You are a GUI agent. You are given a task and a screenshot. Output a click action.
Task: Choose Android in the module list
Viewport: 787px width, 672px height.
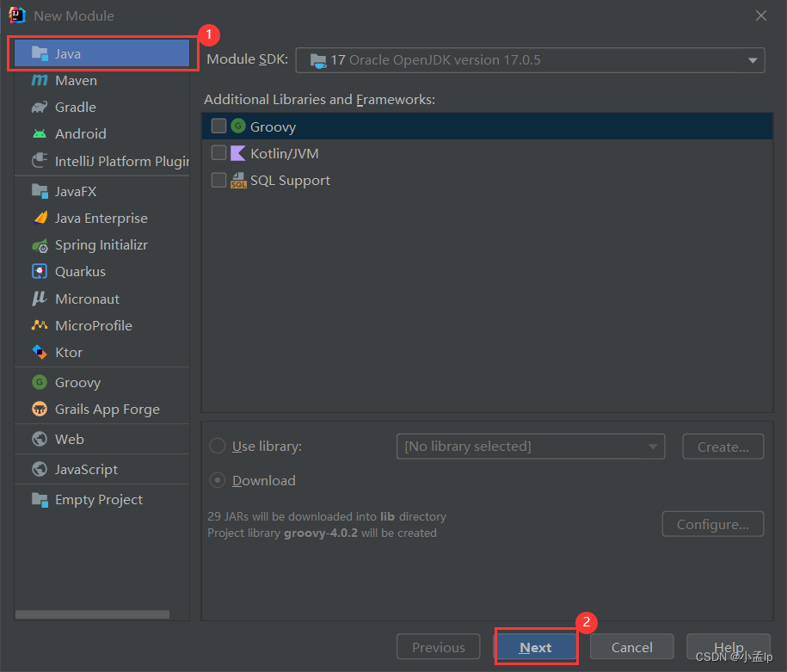pos(101,133)
